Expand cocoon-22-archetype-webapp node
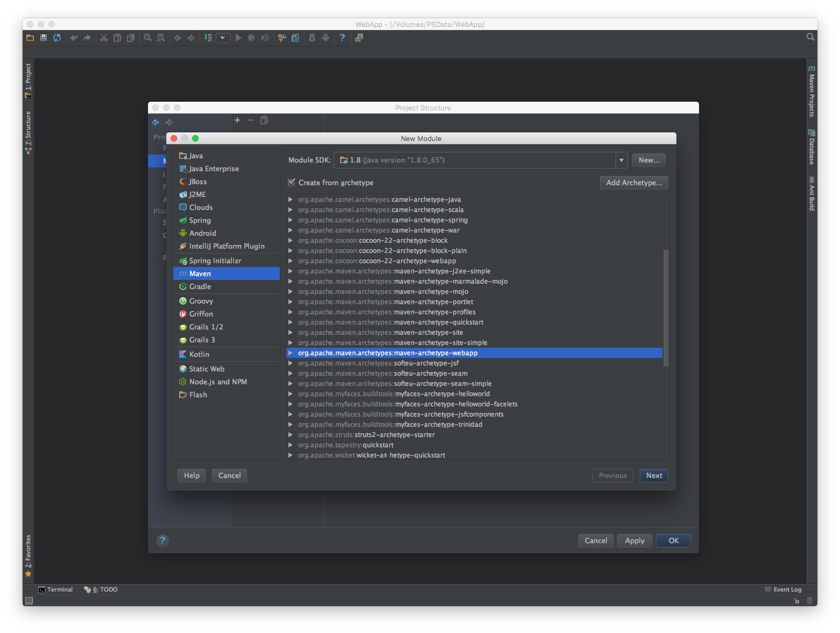The image size is (840, 633). [291, 261]
